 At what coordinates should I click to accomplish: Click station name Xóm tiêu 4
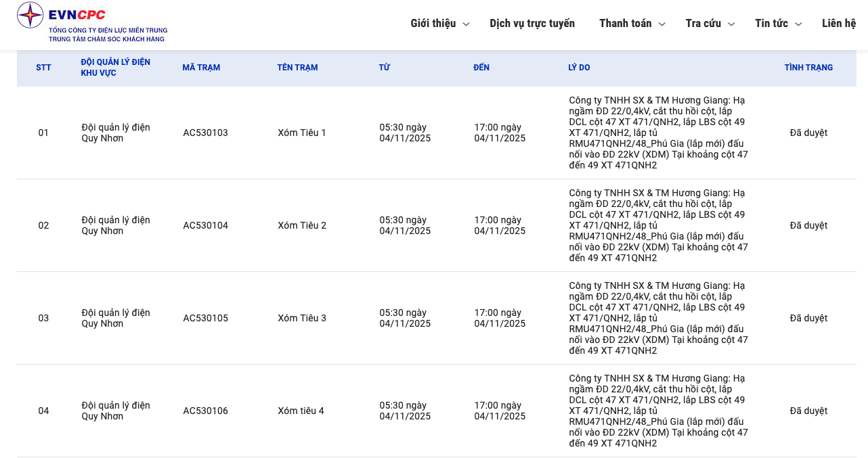301,411
